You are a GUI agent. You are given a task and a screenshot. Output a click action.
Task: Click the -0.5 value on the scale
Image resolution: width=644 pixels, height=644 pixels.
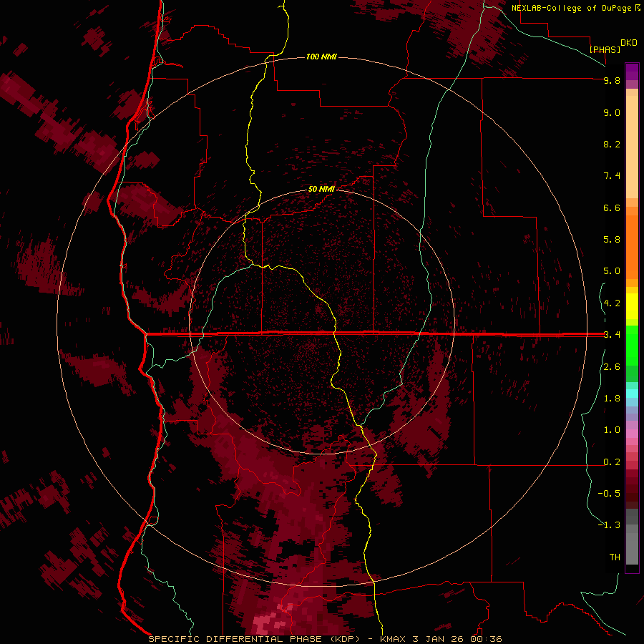click(x=609, y=494)
